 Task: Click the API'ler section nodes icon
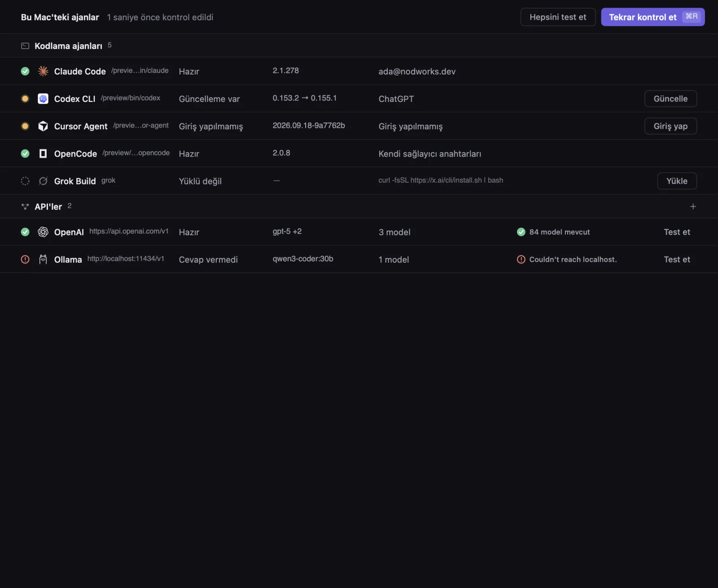point(25,206)
